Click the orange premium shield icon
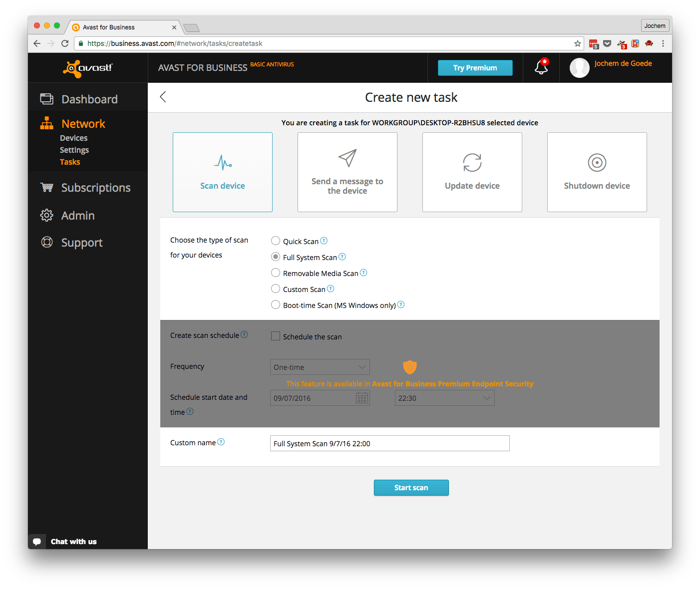This screenshot has width=700, height=589. click(410, 367)
